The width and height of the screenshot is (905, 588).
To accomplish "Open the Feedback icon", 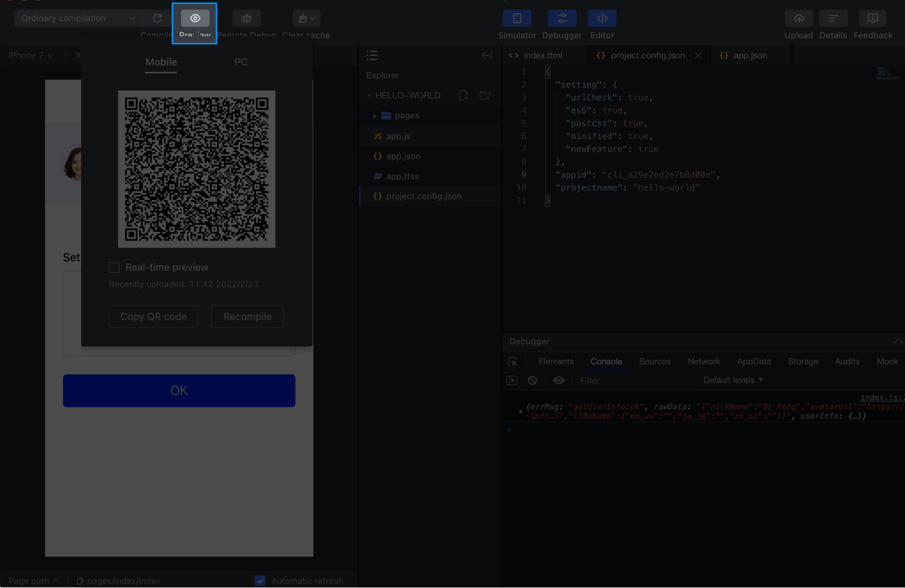I will tap(872, 18).
